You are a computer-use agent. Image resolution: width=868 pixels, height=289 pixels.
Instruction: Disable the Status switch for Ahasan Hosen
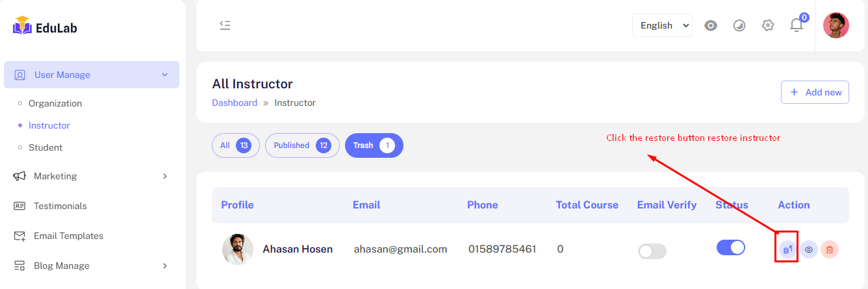click(x=731, y=247)
